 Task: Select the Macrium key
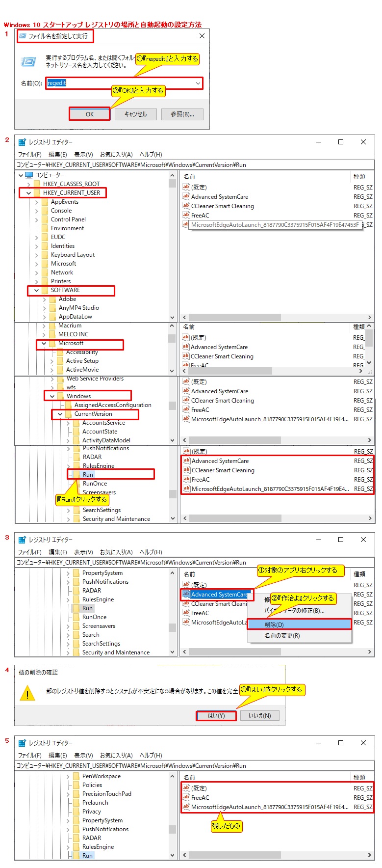tap(70, 325)
